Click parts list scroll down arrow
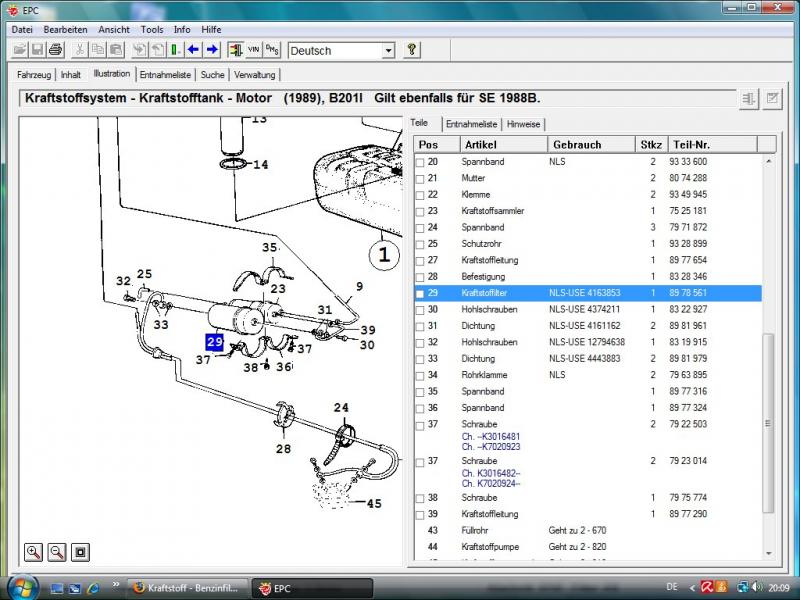800x600 pixels. [768, 554]
